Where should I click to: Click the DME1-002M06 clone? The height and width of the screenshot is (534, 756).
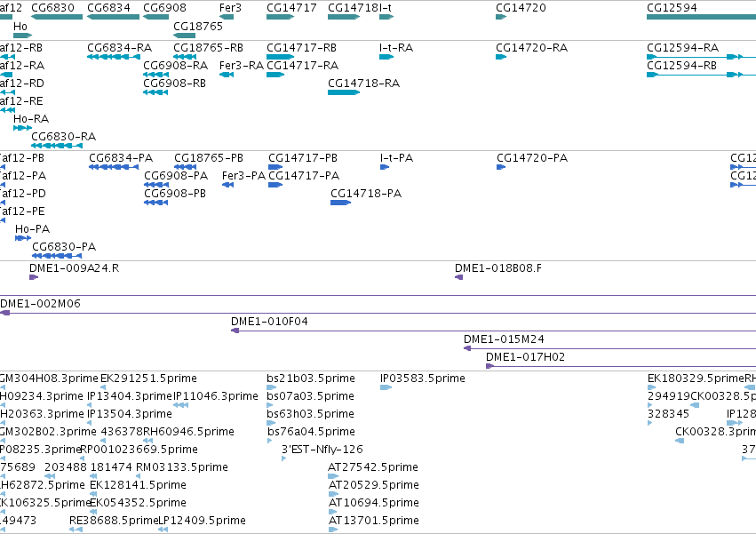pos(378,313)
